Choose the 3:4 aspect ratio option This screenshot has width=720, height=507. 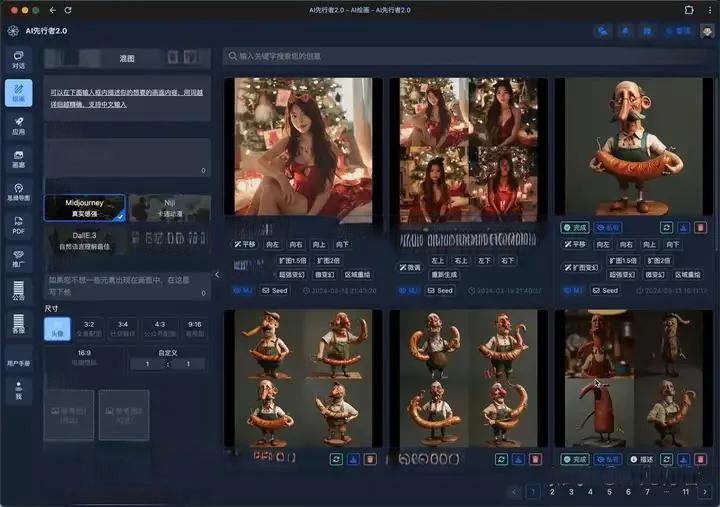[x=123, y=328]
